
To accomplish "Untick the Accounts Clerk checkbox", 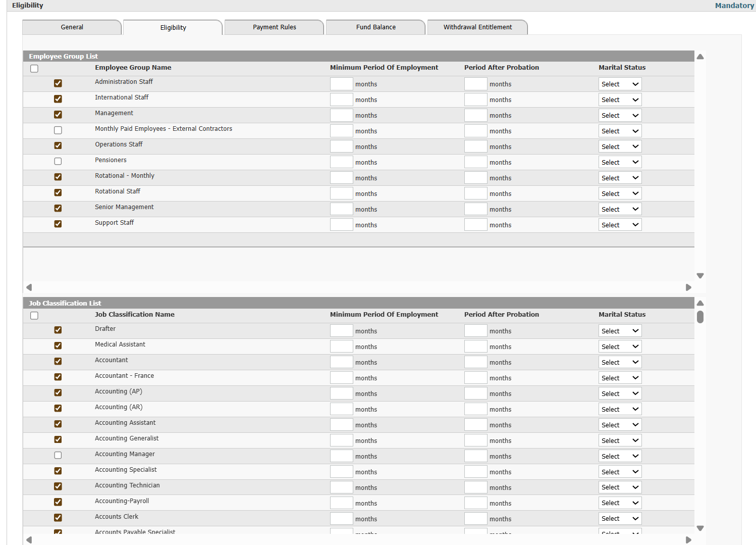I will pos(58,518).
